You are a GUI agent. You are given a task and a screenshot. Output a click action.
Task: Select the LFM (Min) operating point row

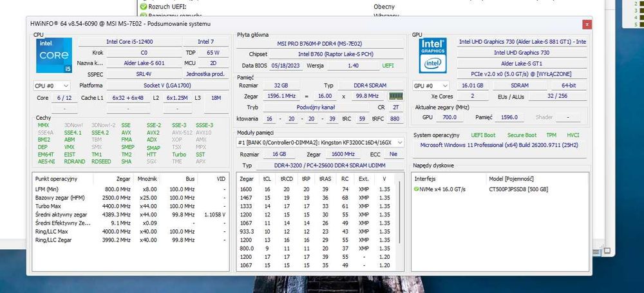131,189
